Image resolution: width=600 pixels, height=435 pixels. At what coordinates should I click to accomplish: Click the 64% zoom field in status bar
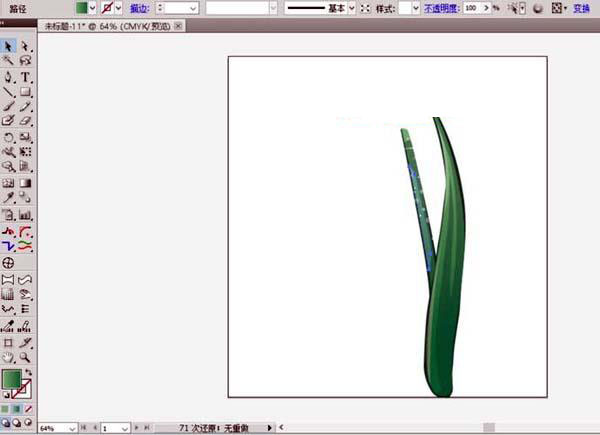[x=54, y=428]
